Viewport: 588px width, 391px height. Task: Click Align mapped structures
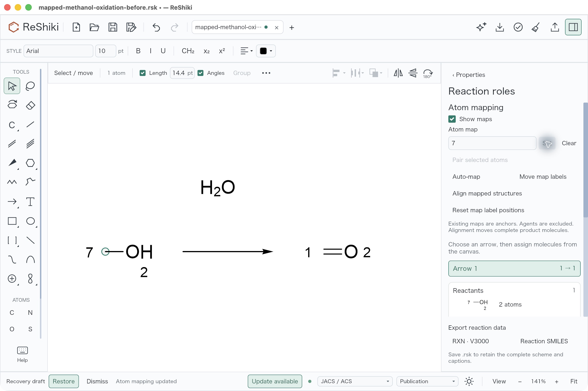(487, 193)
